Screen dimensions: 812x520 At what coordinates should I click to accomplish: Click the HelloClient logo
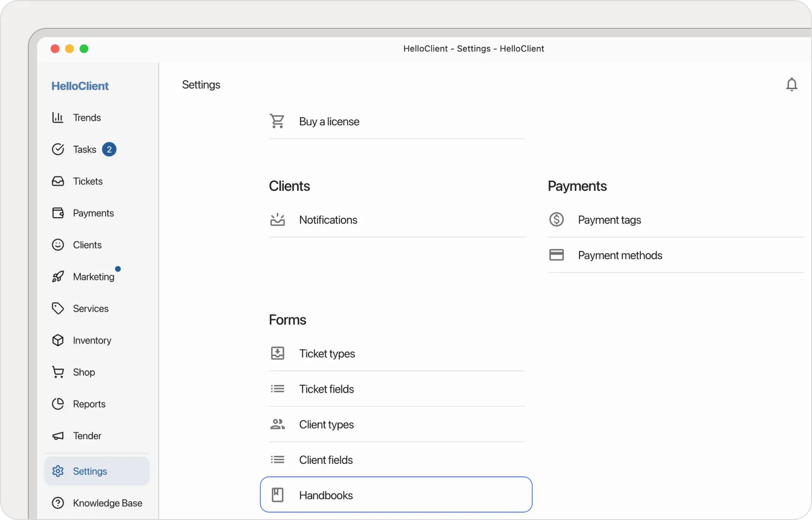(80, 86)
